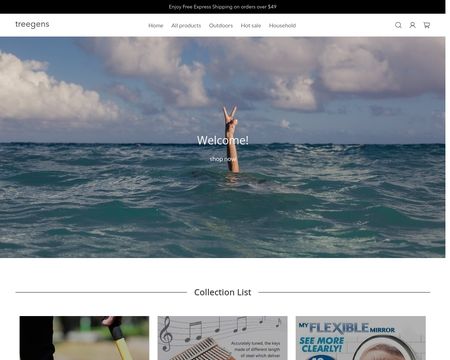This screenshot has width=450, height=360.
Task: Open the search icon in header
Action: click(398, 25)
